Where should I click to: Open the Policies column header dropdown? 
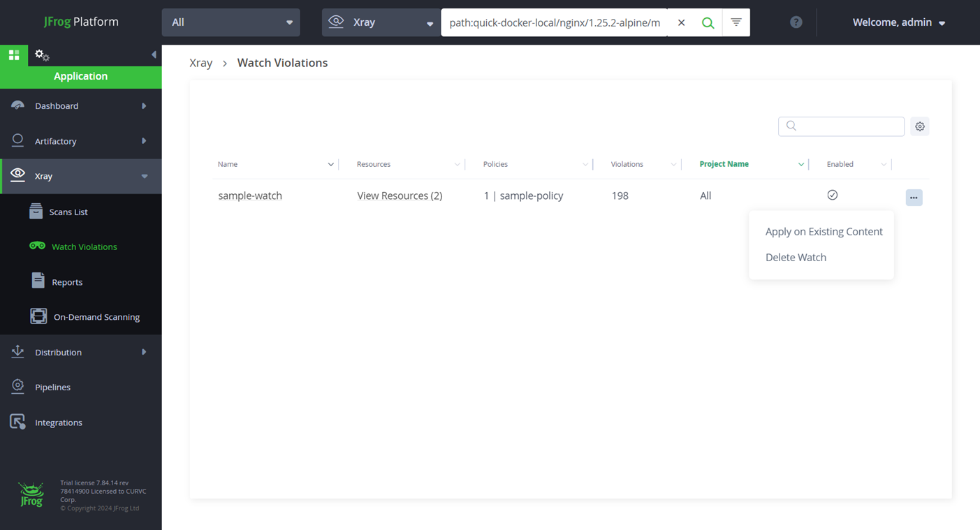[x=585, y=165]
